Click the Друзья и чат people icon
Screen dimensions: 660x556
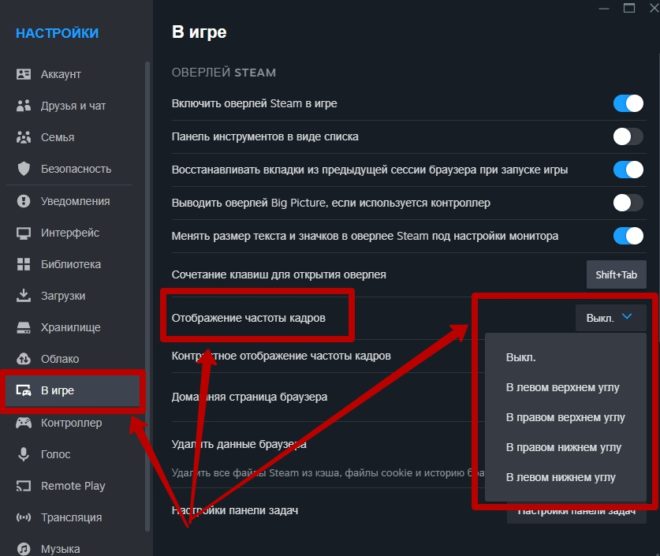24,106
